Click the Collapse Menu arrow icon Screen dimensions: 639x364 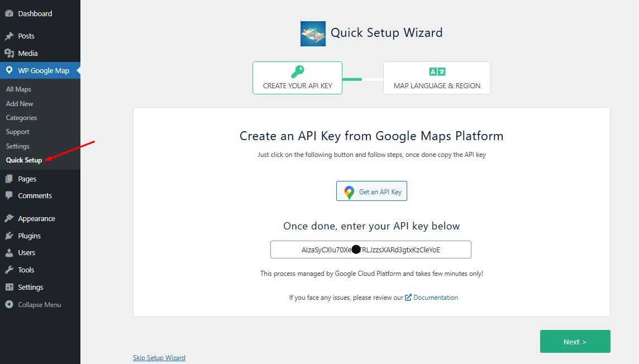(9, 305)
